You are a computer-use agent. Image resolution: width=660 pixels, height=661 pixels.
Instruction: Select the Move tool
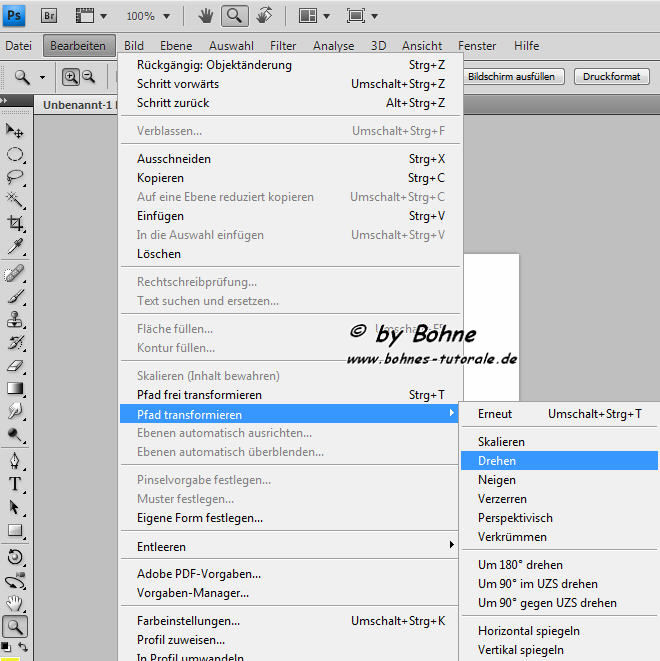coord(16,131)
